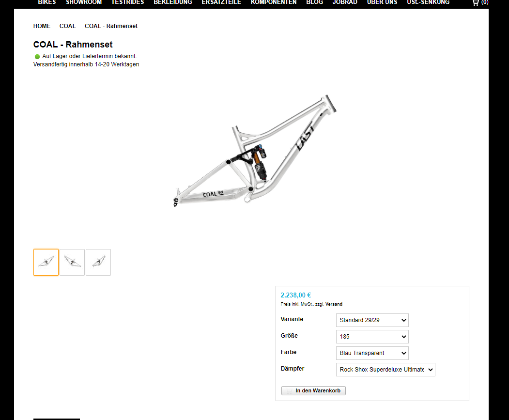The height and width of the screenshot is (420, 509).
Task: Open the JOBRAD menu item
Action: pos(345,2)
